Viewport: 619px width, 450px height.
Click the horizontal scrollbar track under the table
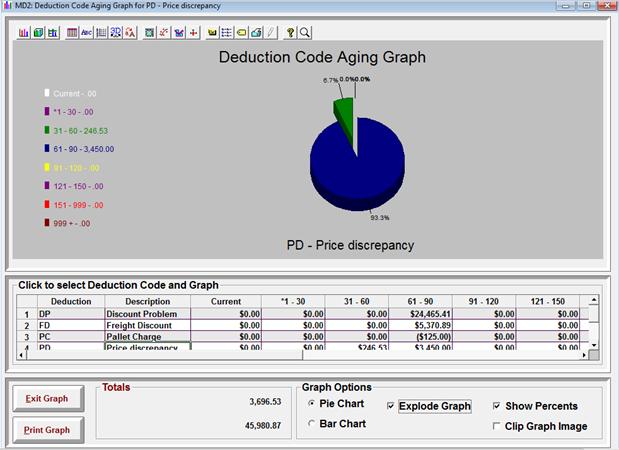pos(441,355)
